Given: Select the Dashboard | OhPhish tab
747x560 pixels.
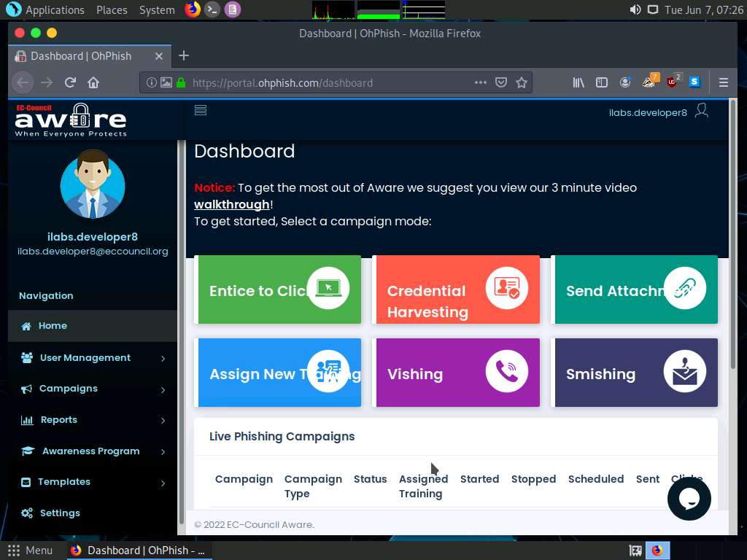Looking at the screenshot, I should pyautogui.click(x=90, y=56).
